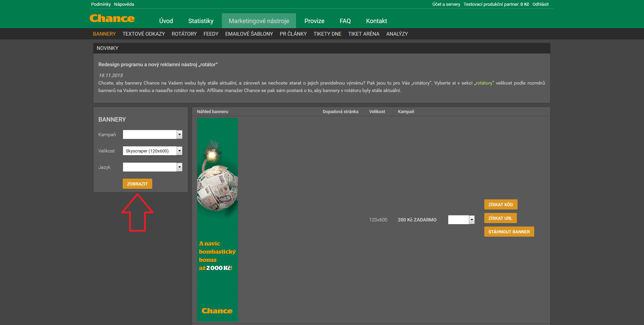Screen dimensions: 644x325
Task: Click the Kampaň column header in table
Action: 406,112
